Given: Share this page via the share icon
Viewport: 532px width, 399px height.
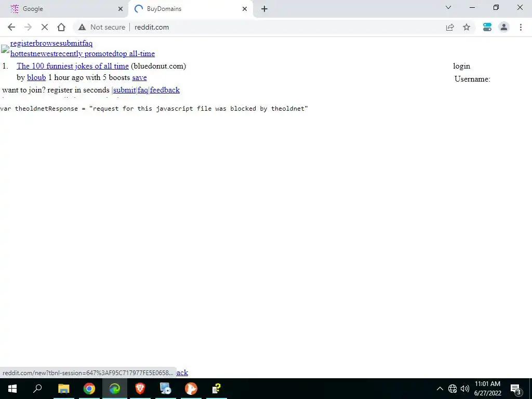Looking at the screenshot, I should click(x=450, y=27).
